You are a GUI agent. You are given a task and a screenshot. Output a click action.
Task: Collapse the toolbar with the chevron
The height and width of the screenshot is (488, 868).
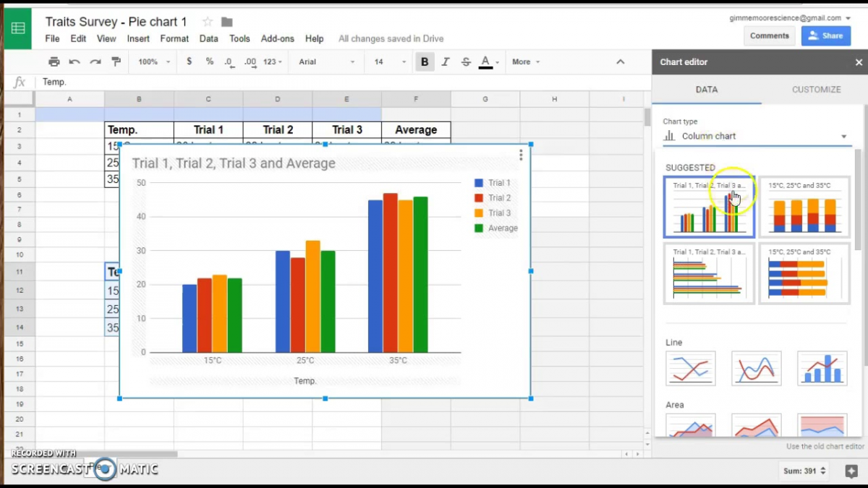coord(621,61)
